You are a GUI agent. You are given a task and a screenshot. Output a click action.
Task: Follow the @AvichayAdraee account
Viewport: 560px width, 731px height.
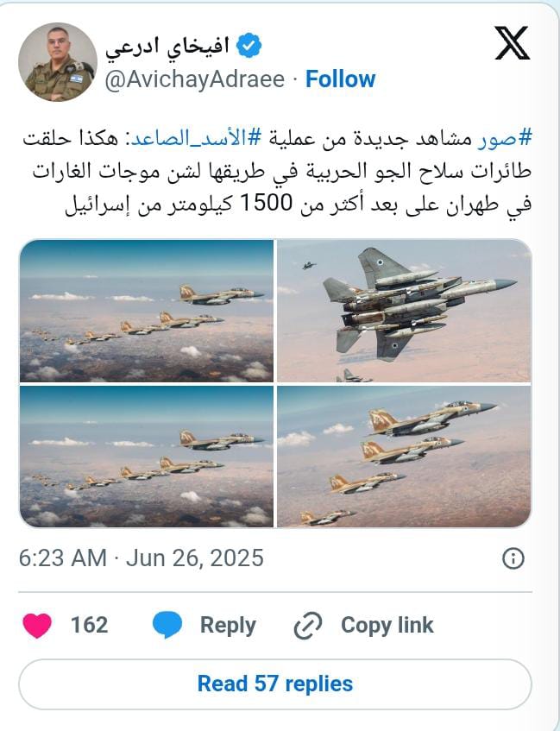340,79
